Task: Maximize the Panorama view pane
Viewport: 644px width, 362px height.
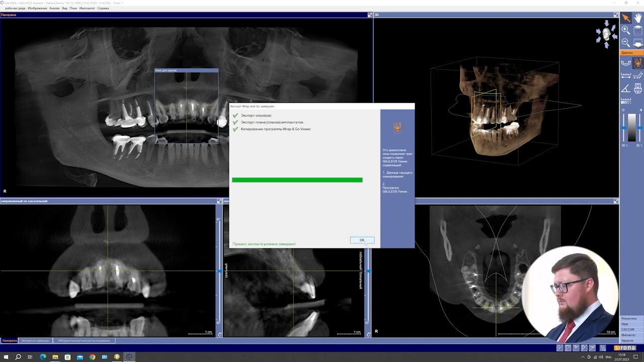Action: pos(370,15)
